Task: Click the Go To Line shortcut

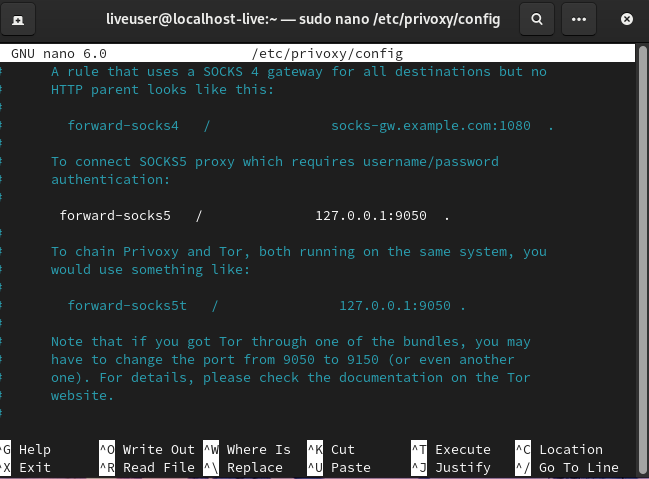Action: pyautogui.click(x=578, y=467)
